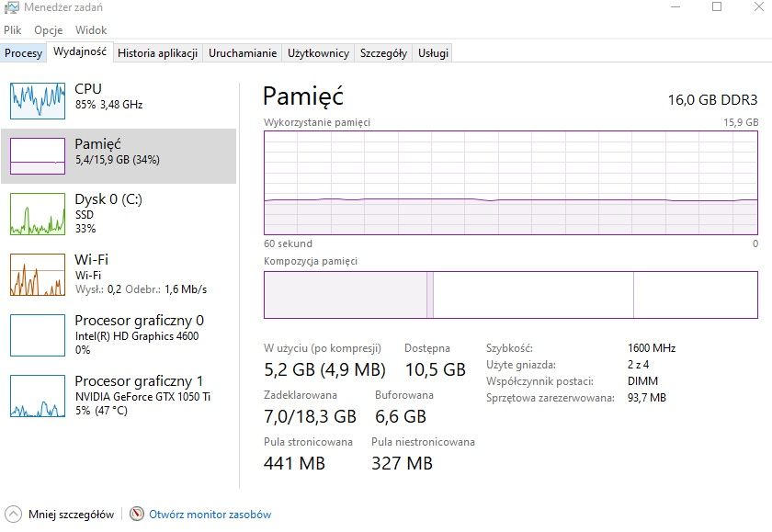Select the Wi-Fi network graph icon
Screen dimensions: 772x532
click(x=37, y=275)
